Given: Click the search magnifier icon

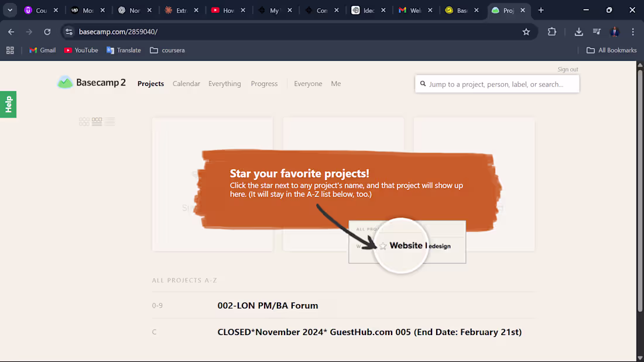Looking at the screenshot, I should tap(423, 84).
